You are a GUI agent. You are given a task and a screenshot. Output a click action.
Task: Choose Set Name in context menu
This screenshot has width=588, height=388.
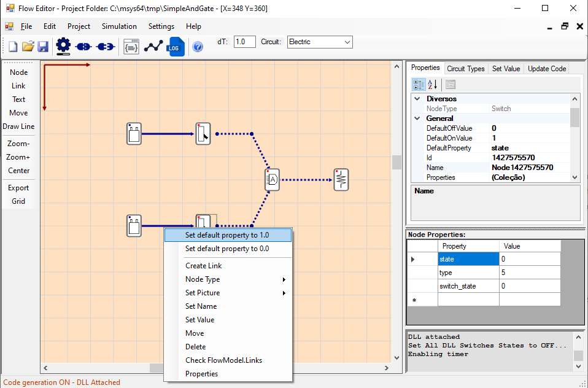pyautogui.click(x=228, y=306)
